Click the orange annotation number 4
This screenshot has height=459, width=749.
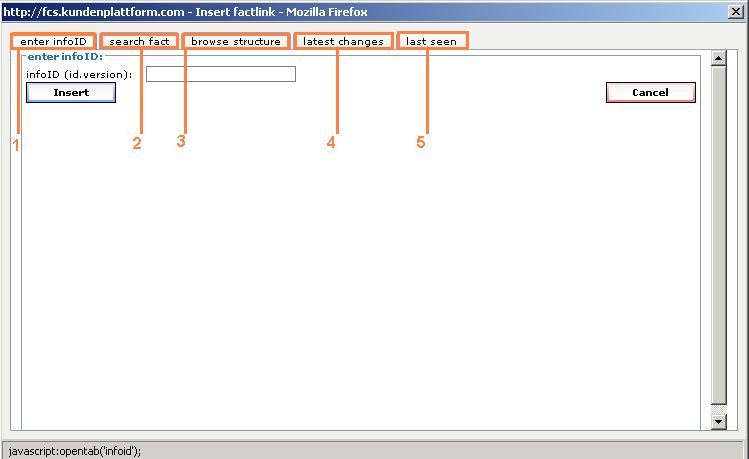331,142
